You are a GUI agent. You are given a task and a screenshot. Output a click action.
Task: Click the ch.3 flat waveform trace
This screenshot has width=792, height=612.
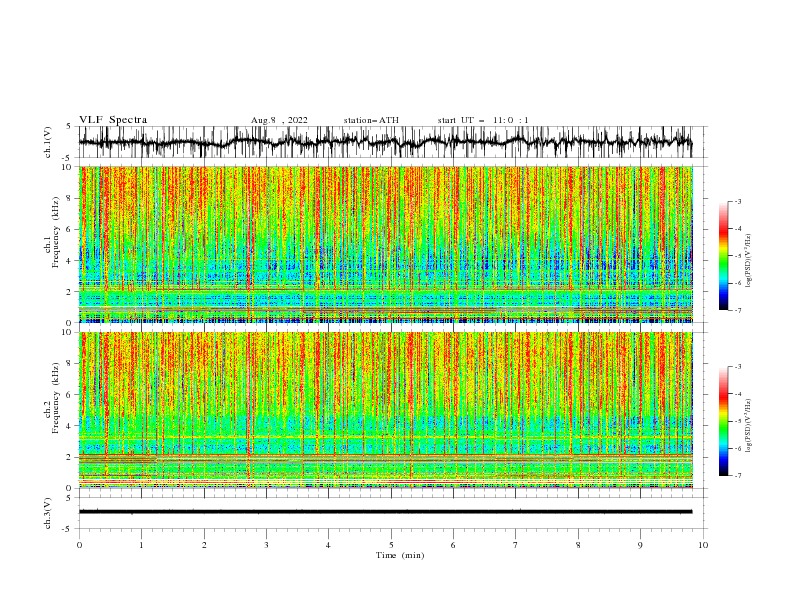coord(385,512)
